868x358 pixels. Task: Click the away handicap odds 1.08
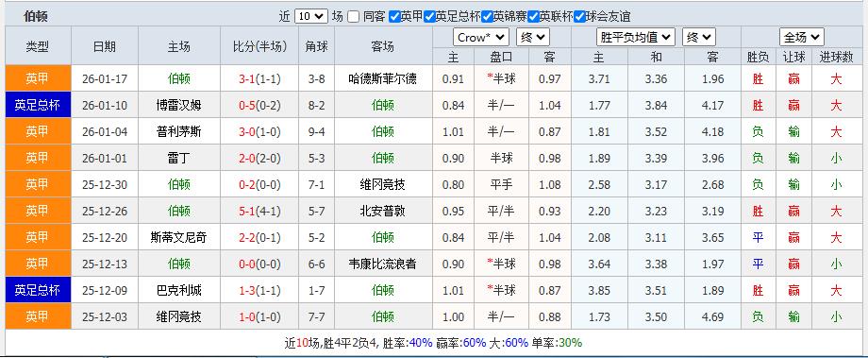(550, 184)
